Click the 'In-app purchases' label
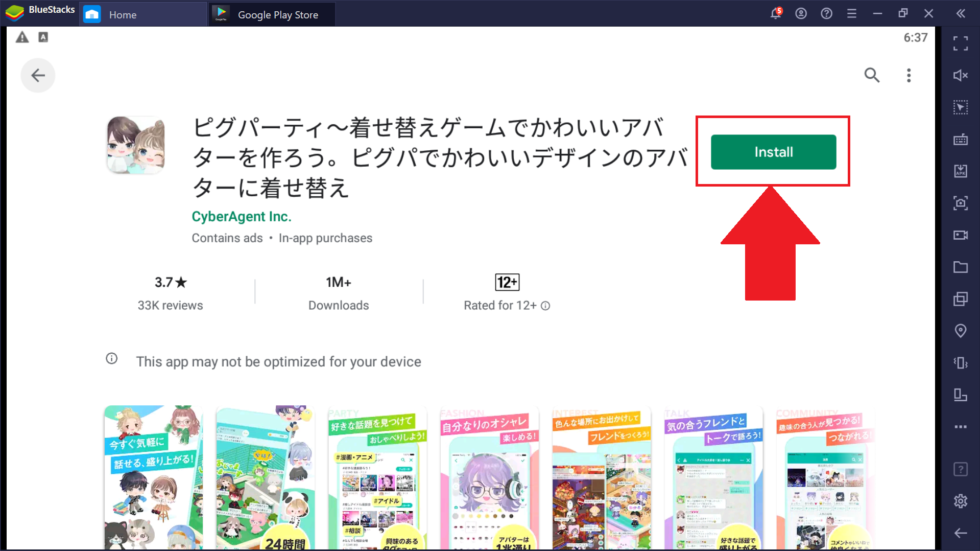 [x=325, y=238]
